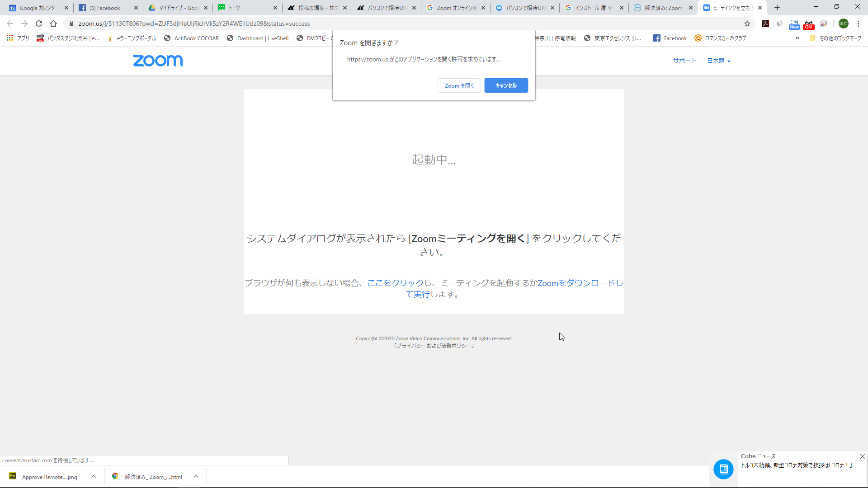Expand hidden bookmarks with the double chevron

pyautogui.click(x=797, y=38)
